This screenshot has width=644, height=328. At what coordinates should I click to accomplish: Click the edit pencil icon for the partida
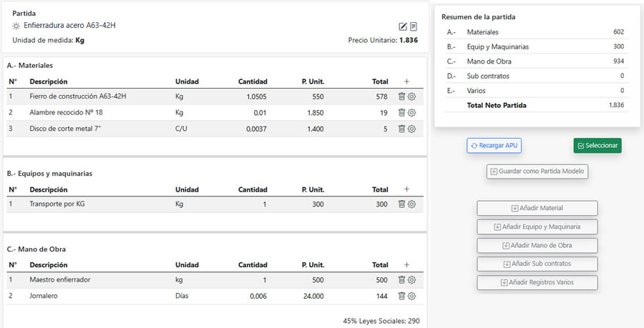click(403, 26)
